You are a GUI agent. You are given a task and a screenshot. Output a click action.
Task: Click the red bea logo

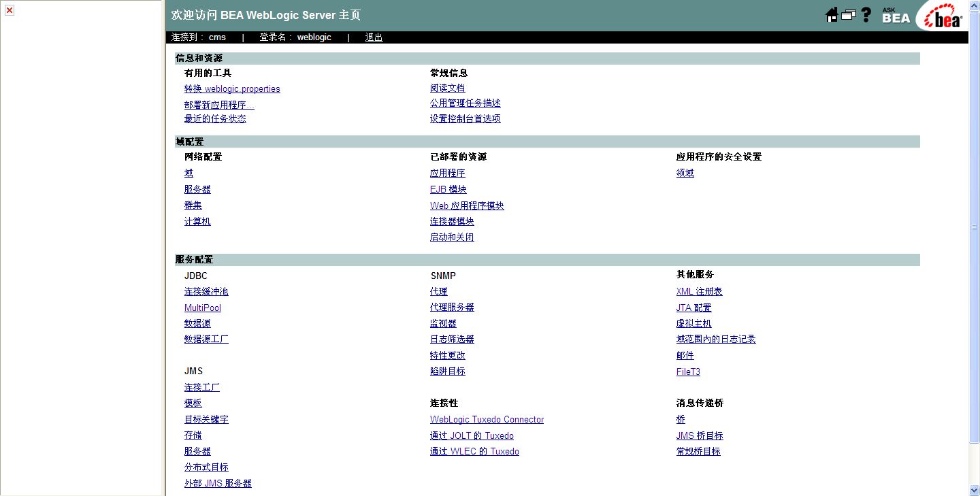pos(943,17)
